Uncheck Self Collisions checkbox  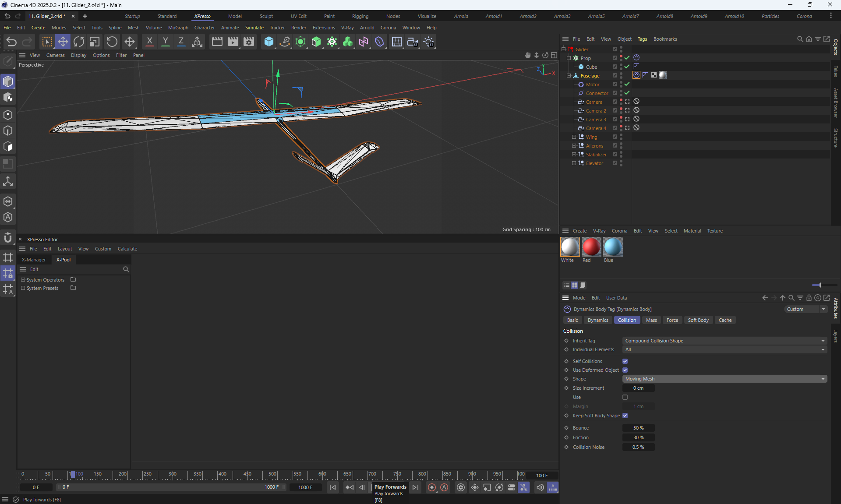click(x=625, y=361)
